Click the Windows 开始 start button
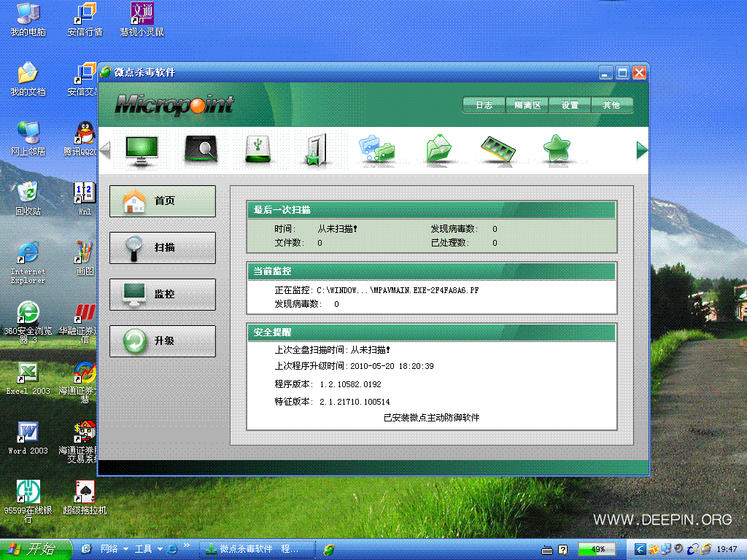Image resolution: width=747 pixels, height=560 pixels. [x=35, y=549]
